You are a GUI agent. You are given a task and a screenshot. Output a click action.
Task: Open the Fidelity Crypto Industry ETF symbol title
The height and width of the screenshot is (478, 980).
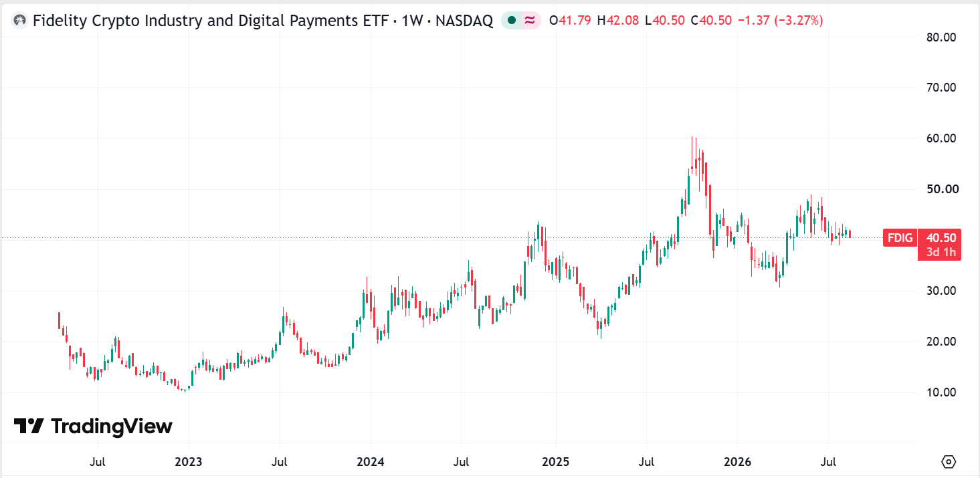pyautogui.click(x=263, y=21)
